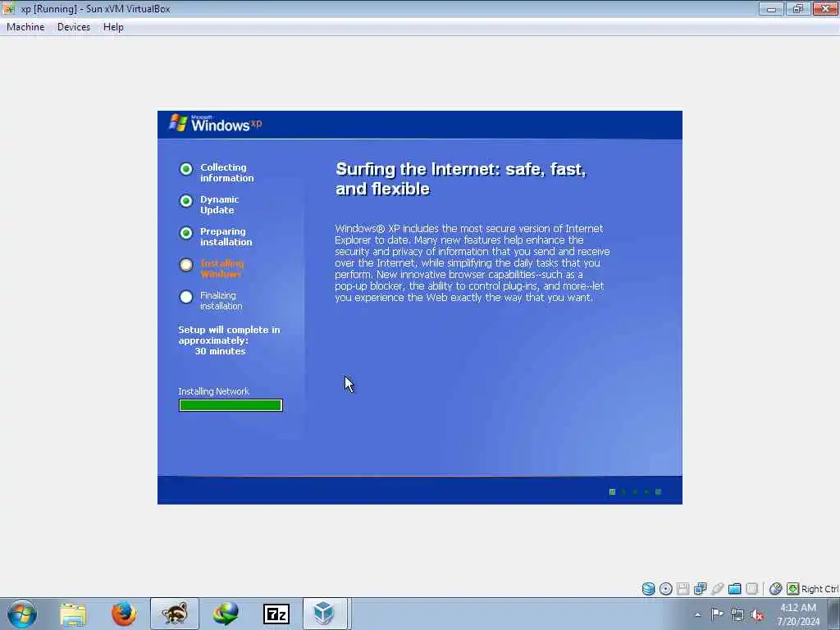Click the Collecting information step bullet

pyautogui.click(x=186, y=169)
